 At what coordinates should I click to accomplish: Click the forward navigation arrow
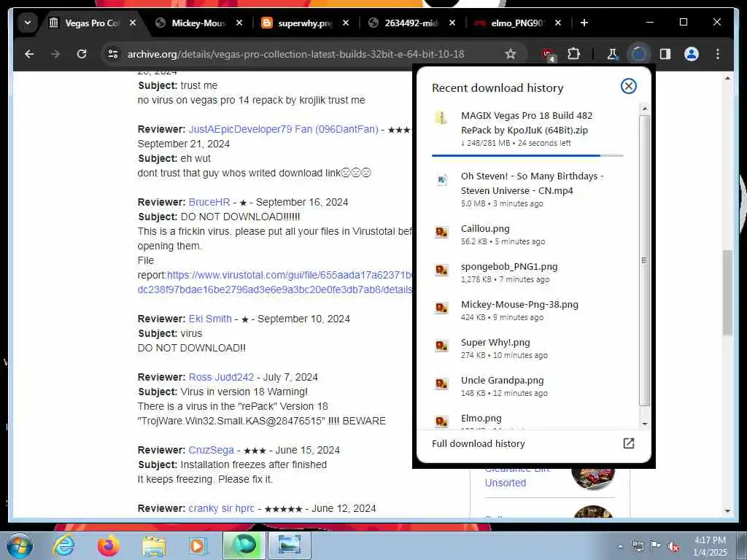coord(55,54)
